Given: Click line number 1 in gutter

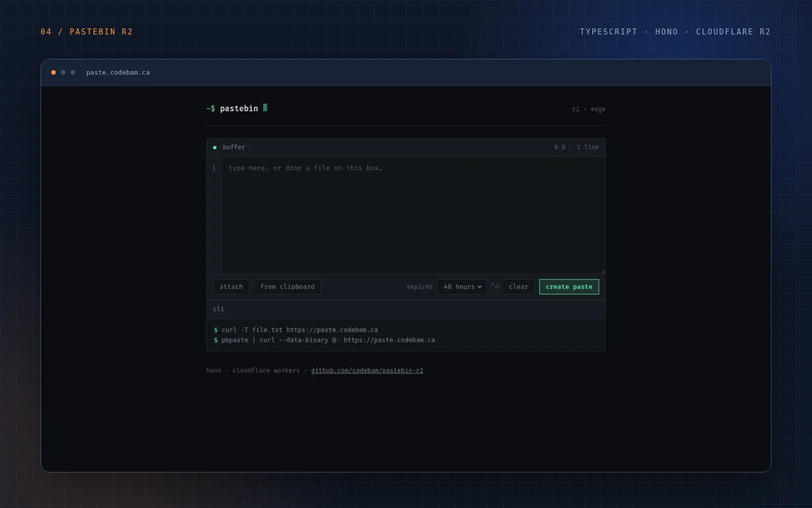Looking at the screenshot, I should 214,168.
